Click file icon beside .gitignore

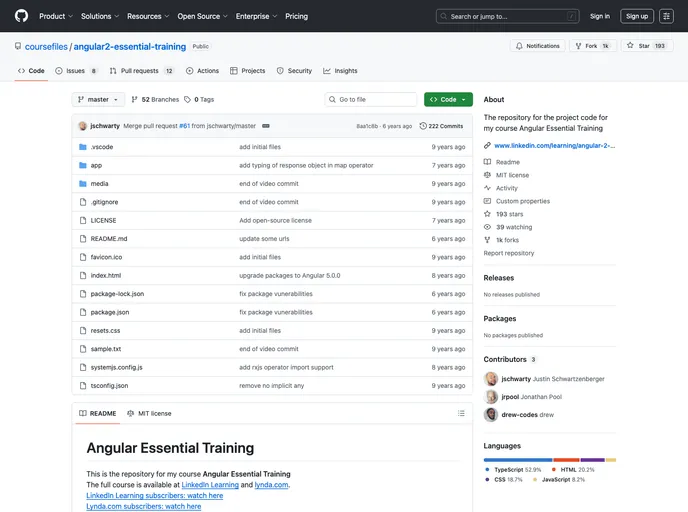[82, 202]
